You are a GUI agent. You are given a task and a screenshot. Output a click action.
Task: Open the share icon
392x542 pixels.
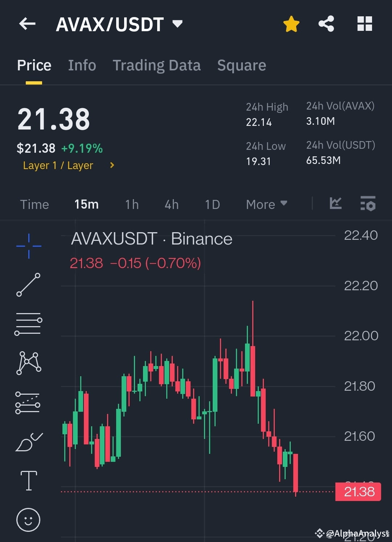[x=326, y=24]
